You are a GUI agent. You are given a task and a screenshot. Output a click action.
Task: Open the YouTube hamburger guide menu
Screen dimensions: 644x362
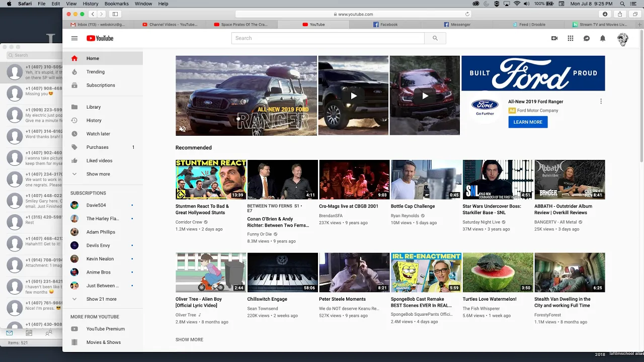[x=74, y=38]
